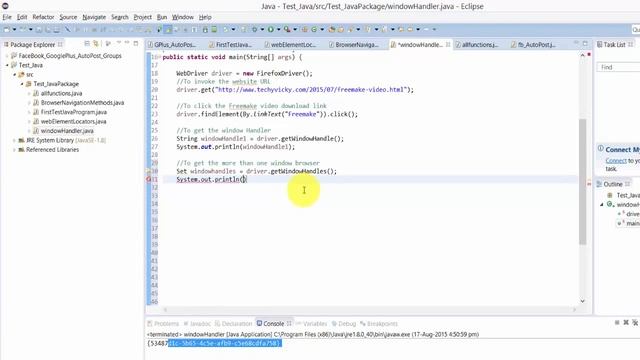
Task: Open the Variables tab
Action: pyautogui.click(x=311, y=323)
